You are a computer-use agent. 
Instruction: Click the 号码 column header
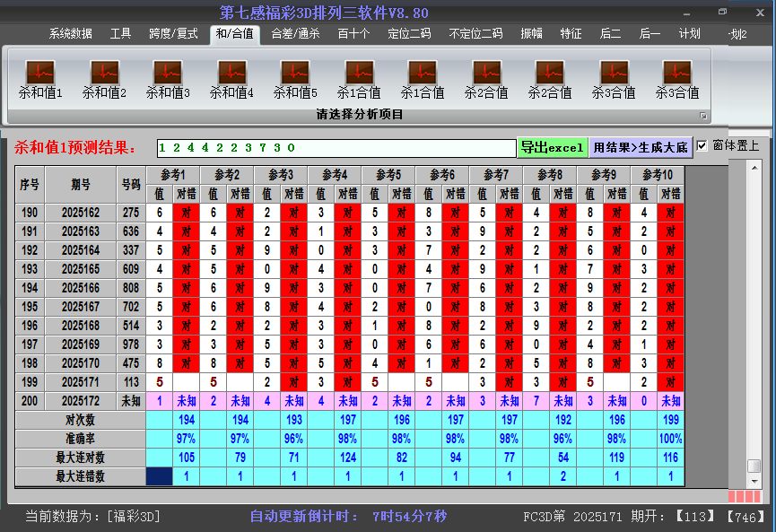[x=131, y=185]
